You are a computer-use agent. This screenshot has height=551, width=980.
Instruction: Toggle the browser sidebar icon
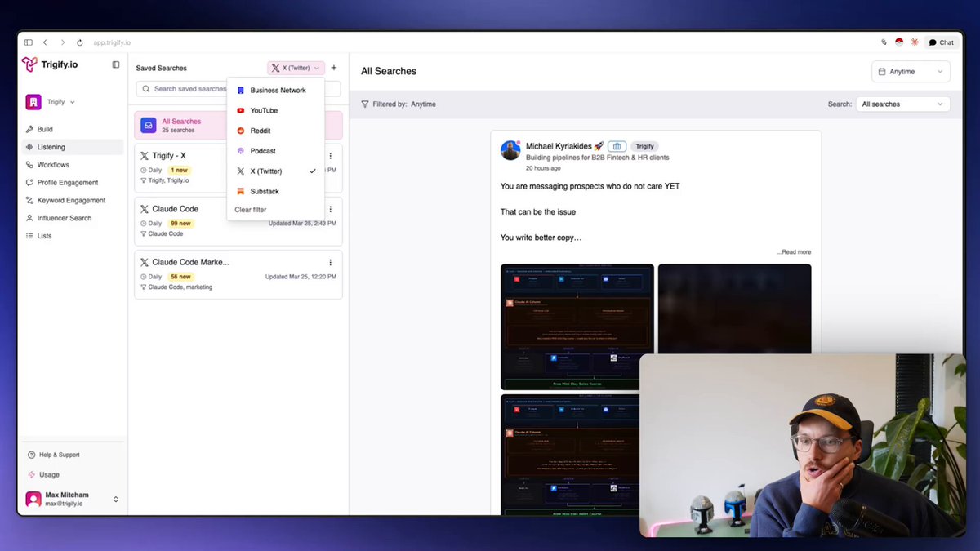coord(29,42)
